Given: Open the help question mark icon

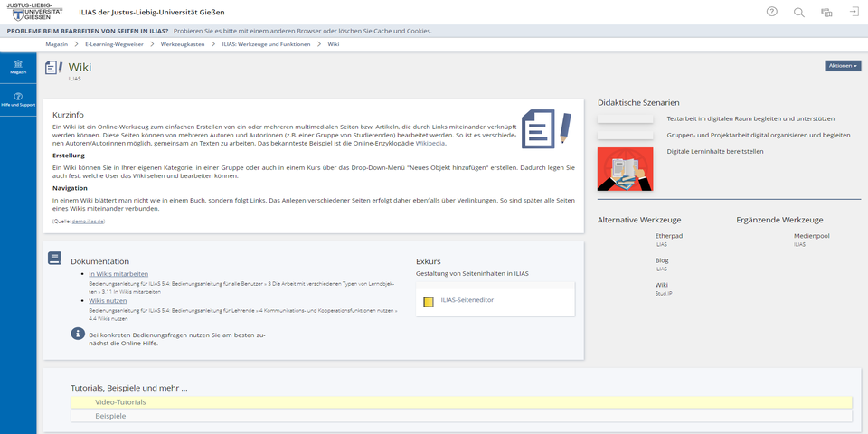Looking at the screenshot, I should 771,12.
